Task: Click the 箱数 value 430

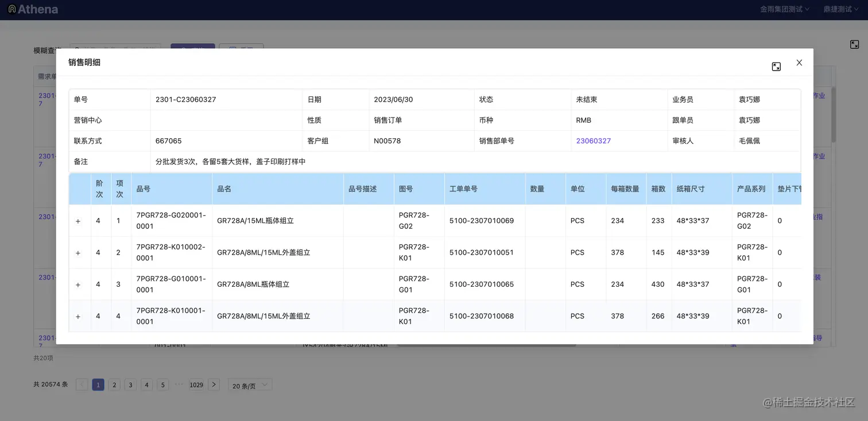Action: pos(658,284)
